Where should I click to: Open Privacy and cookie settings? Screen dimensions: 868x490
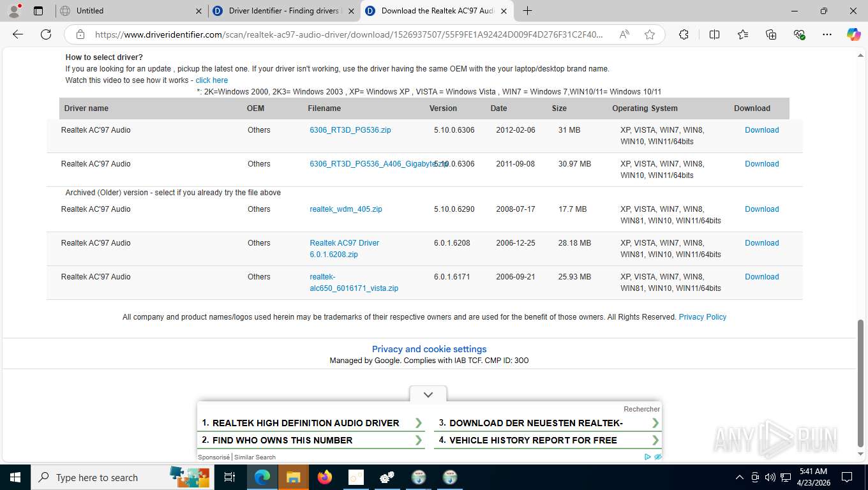[429, 349]
